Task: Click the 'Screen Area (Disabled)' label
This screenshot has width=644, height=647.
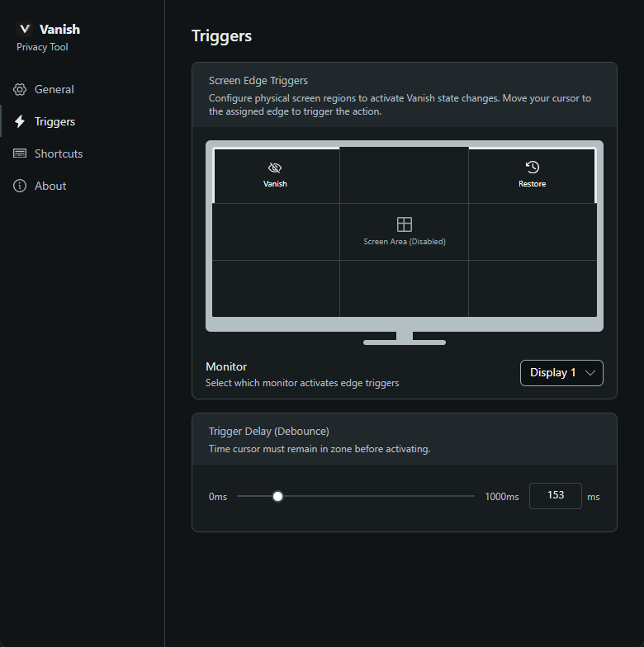Action: click(405, 242)
